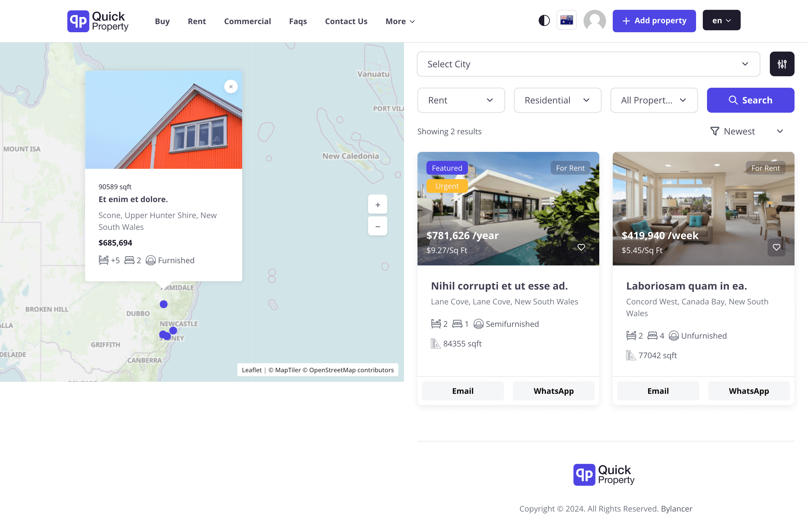
Task: Email the Laboriosam quam listing agent
Action: point(658,391)
